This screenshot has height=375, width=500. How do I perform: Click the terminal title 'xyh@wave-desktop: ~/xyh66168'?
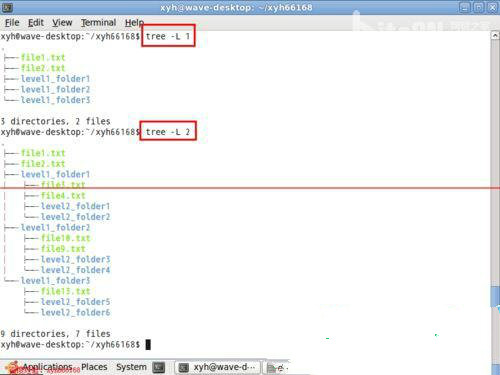click(236, 7)
